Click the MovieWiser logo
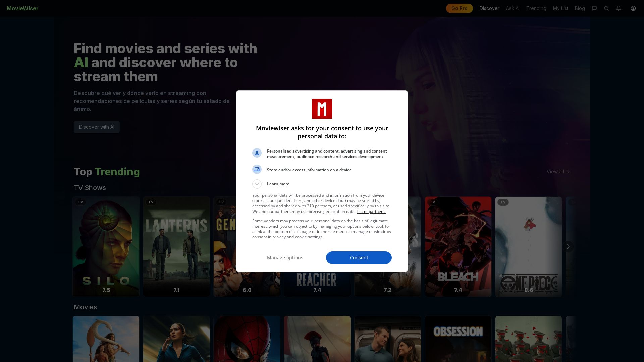 click(22, 8)
